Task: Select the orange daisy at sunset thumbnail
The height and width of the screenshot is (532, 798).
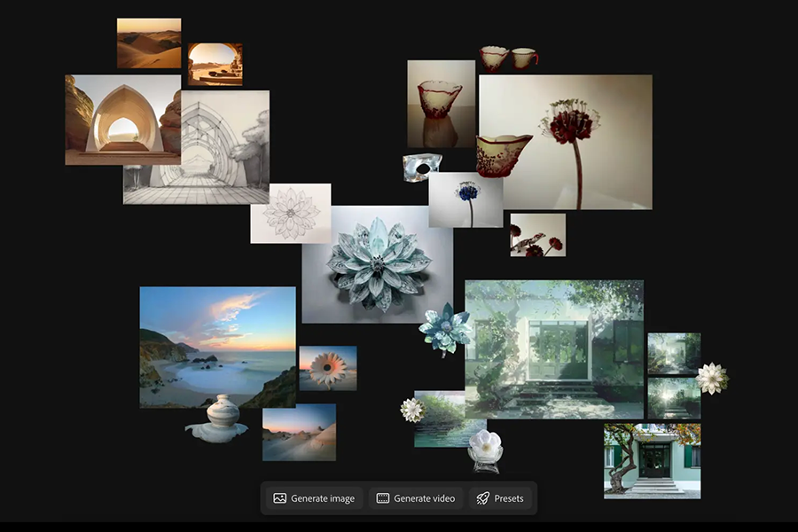Action: point(328,368)
